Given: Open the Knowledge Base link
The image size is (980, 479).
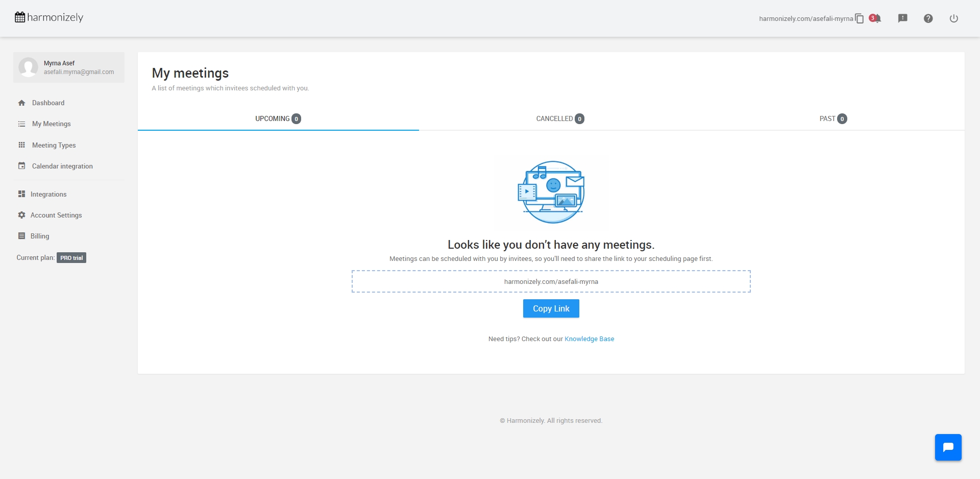Looking at the screenshot, I should tap(589, 339).
